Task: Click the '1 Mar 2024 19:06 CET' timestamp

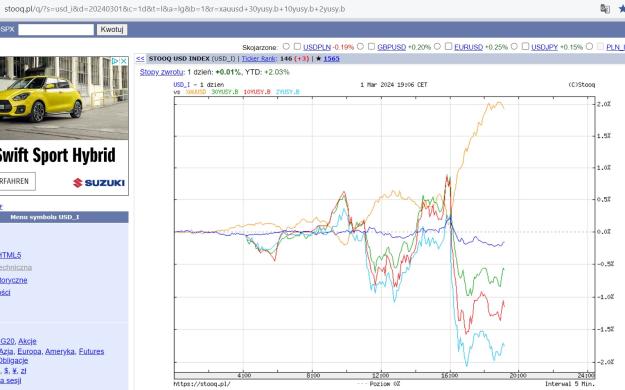Action: click(393, 85)
